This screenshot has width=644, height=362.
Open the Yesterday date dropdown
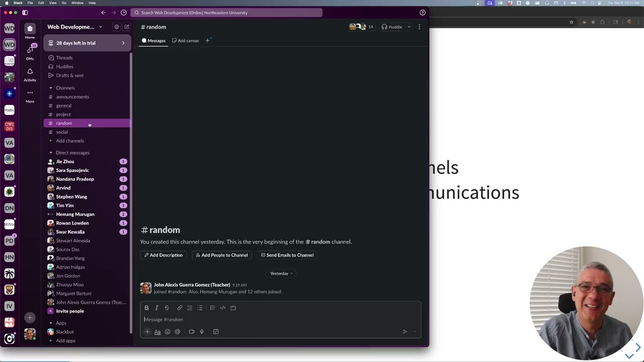pyautogui.click(x=281, y=274)
